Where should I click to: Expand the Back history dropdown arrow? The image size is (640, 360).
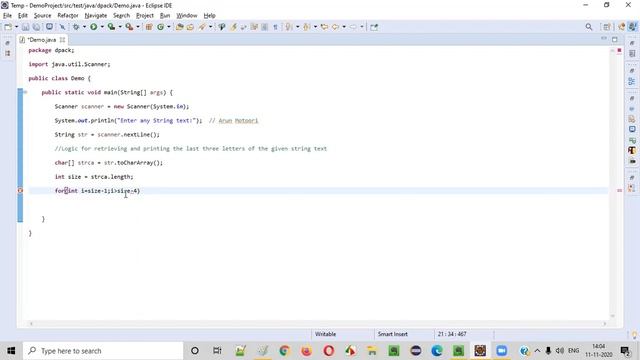click(344, 27)
